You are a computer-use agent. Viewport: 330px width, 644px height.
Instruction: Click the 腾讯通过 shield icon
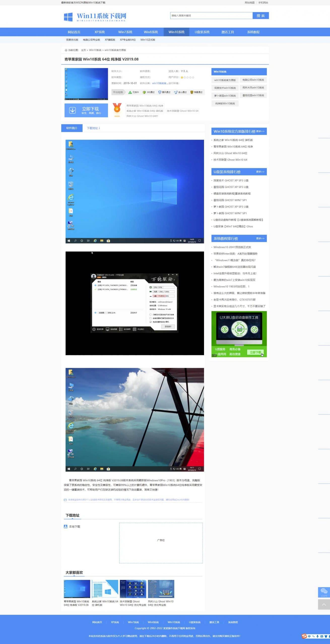coord(160,92)
